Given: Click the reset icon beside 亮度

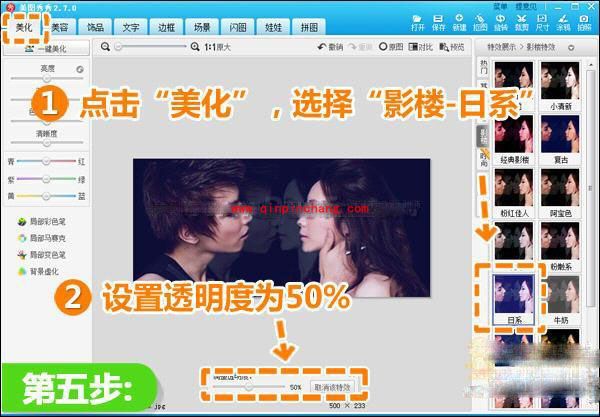Looking at the screenshot, I should (80, 69).
